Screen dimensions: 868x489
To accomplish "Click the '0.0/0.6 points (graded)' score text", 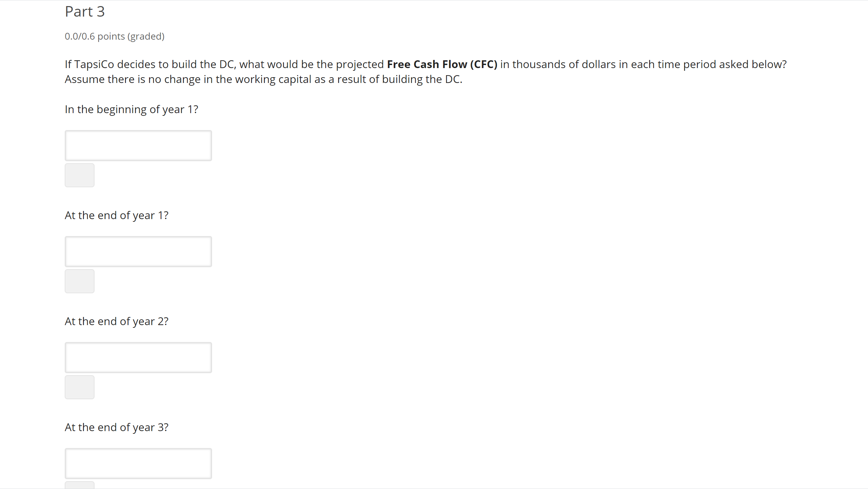I will click(115, 36).
